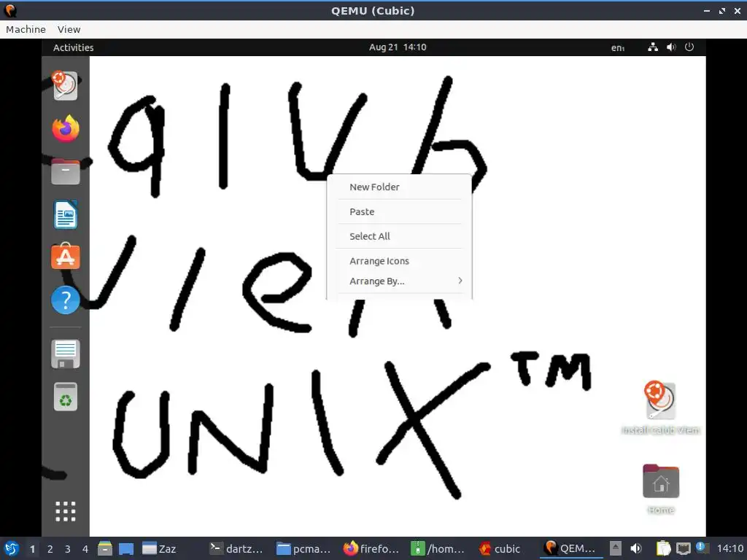Viewport: 747px width, 560px height.
Task: Click the guest volume speaker icon
Action: point(671,47)
